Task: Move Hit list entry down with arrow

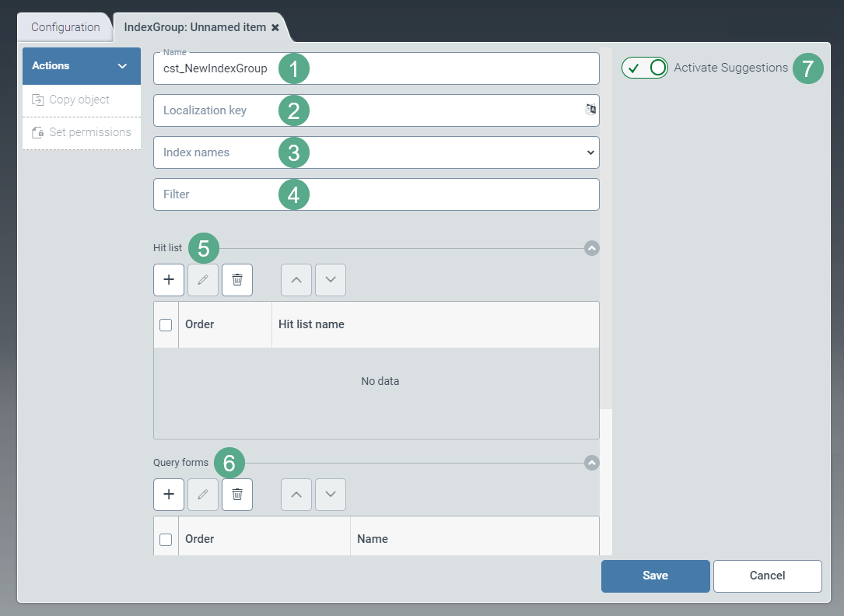Action: pos(331,280)
